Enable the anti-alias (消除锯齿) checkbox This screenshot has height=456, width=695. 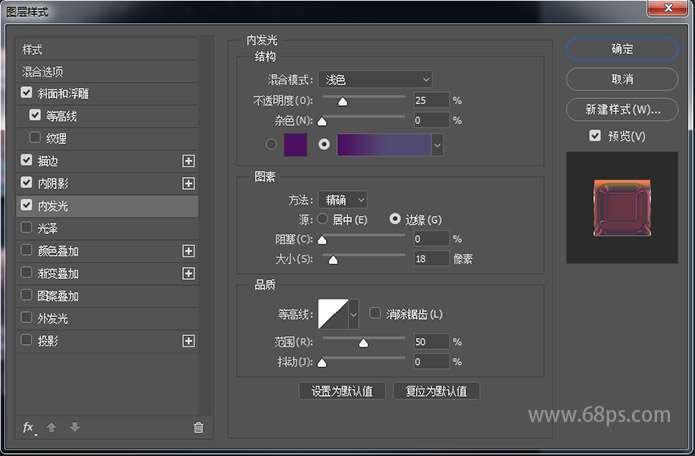tap(376, 314)
